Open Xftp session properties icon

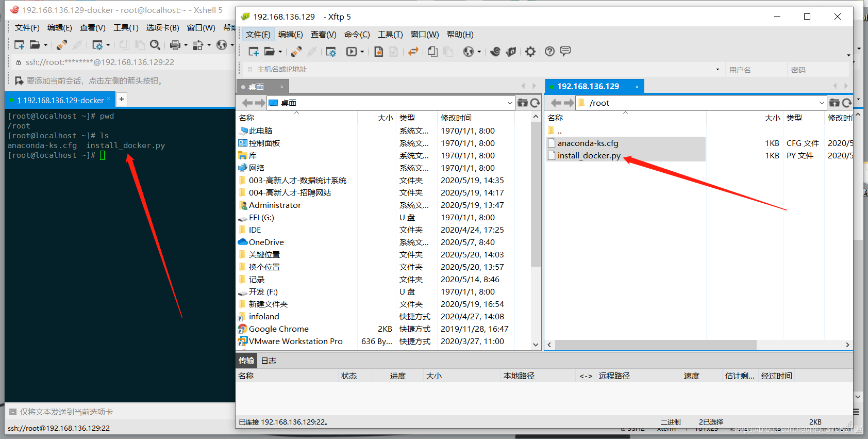pos(331,52)
